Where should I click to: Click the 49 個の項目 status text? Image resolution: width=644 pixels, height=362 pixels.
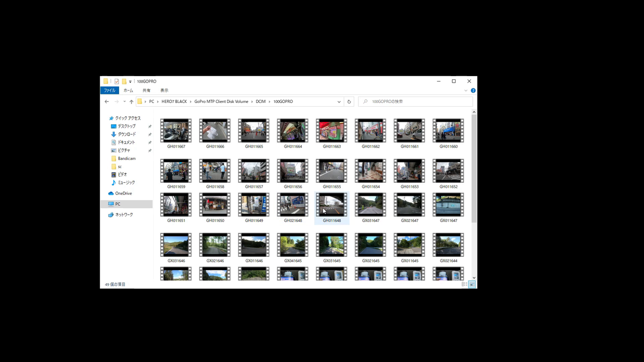pos(115,284)
